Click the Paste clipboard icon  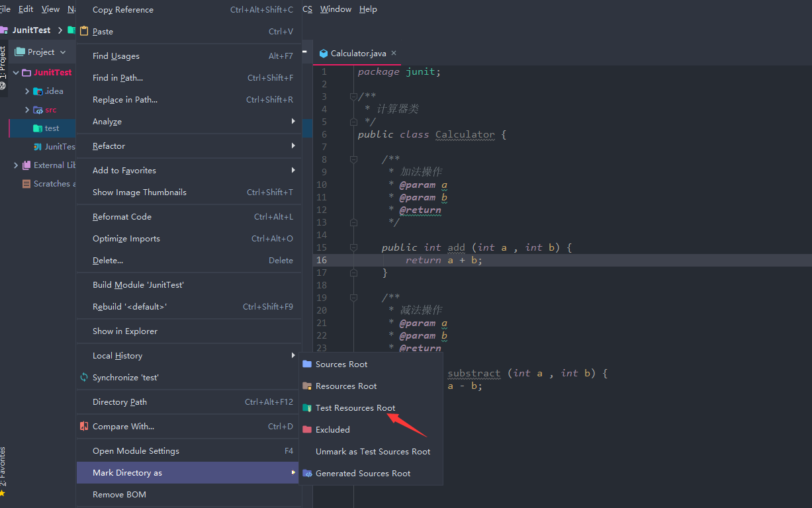(84, 31)
